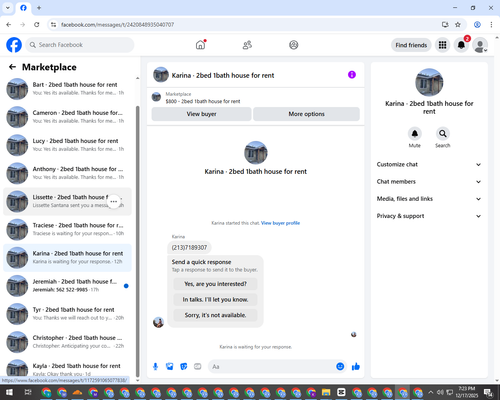
Task: Open Chrome three-dot menu
Action: point(491,25)
